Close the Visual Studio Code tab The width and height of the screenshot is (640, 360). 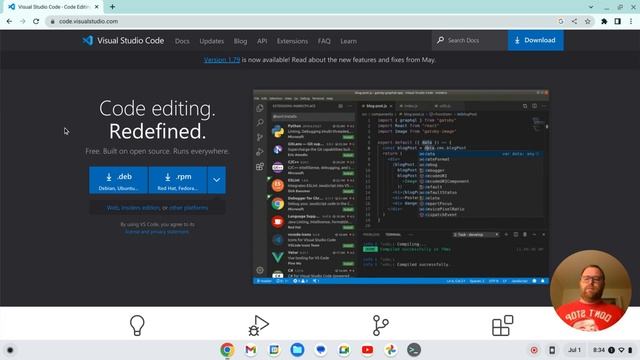tap(97, 7)
